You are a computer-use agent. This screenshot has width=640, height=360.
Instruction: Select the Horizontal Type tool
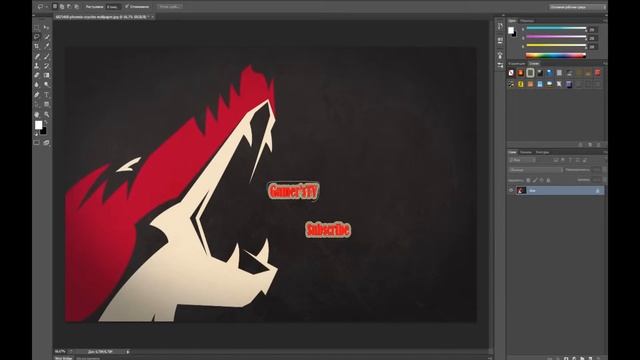[47, 95]
